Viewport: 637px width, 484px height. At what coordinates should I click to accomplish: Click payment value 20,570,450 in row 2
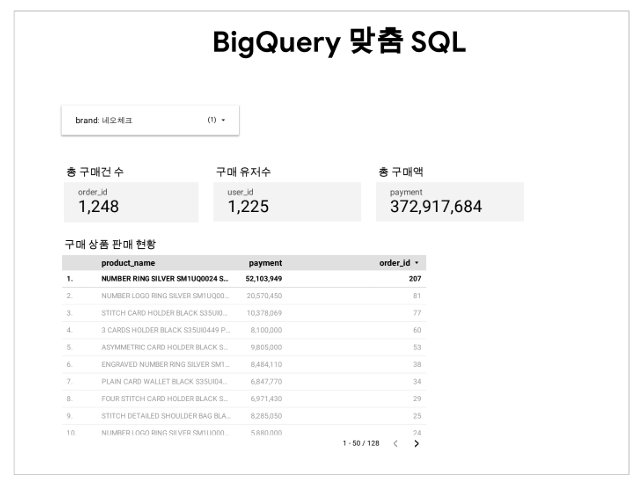pos(264,296)
